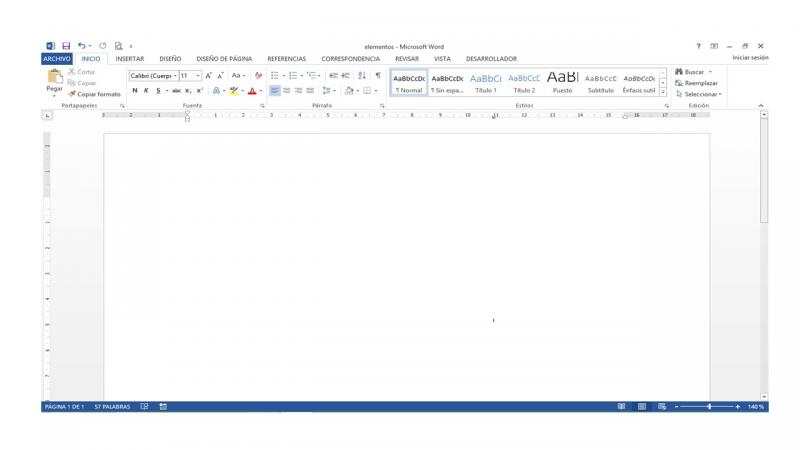This screenshot has height=450, width=800.
Task: Toggle italic formatting with K button
Action: click(145, 91)
